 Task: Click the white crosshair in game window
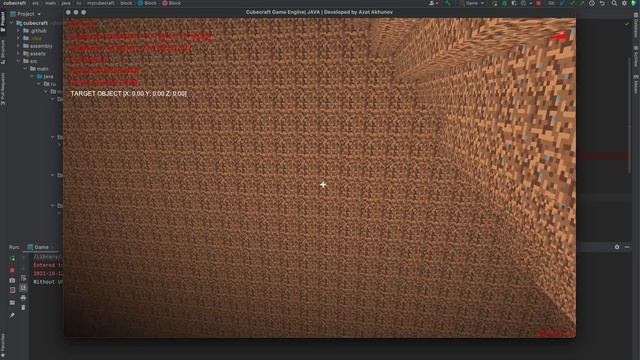point(323,185)
